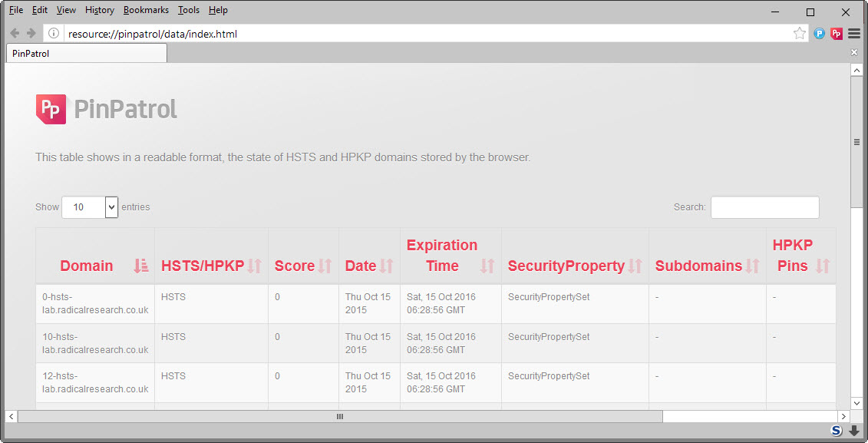This screenshot has height=443, width=868.
Task: Click the horizontal scrollbar right arrow
Action: point(843,416)
